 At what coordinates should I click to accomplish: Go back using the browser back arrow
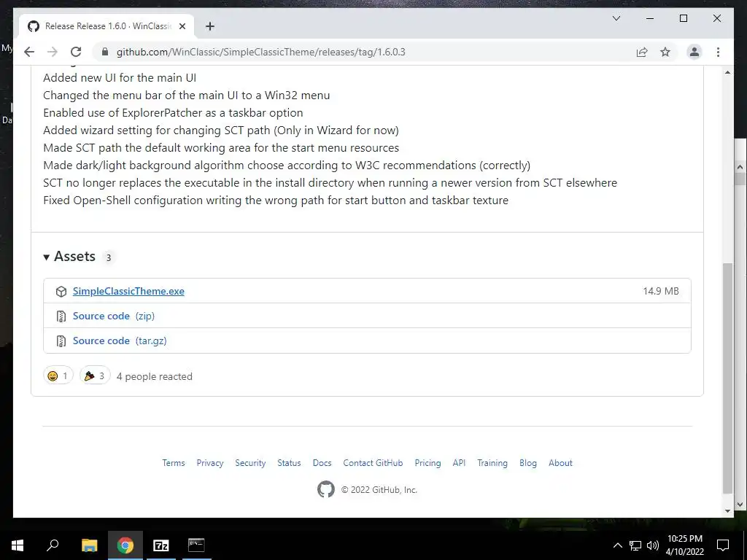(29, 52)
